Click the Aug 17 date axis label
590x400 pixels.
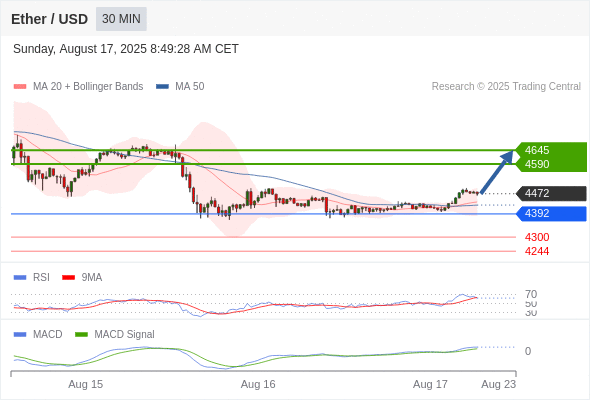pos(430,384)
